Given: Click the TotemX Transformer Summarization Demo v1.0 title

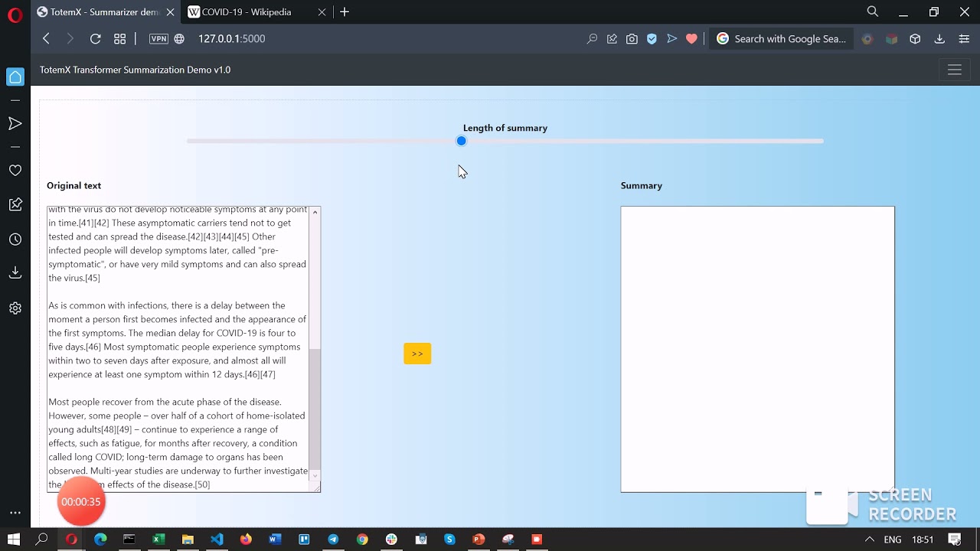Looking at the screenshot, I should 135,70.
